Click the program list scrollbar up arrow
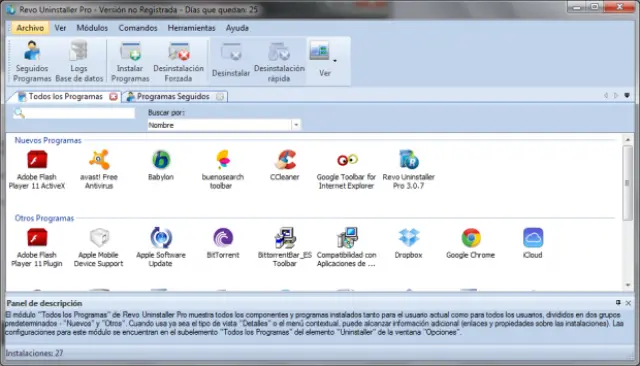 click(628, 140)
